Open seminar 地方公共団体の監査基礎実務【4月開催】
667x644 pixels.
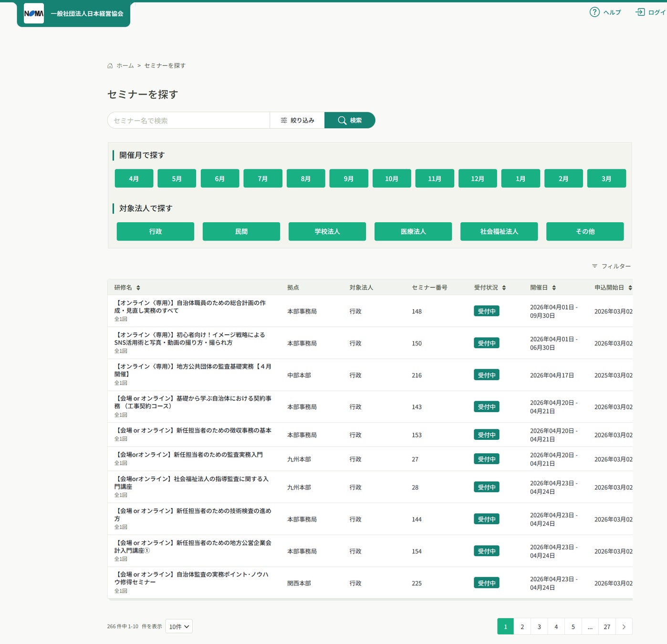click(193, 370)
